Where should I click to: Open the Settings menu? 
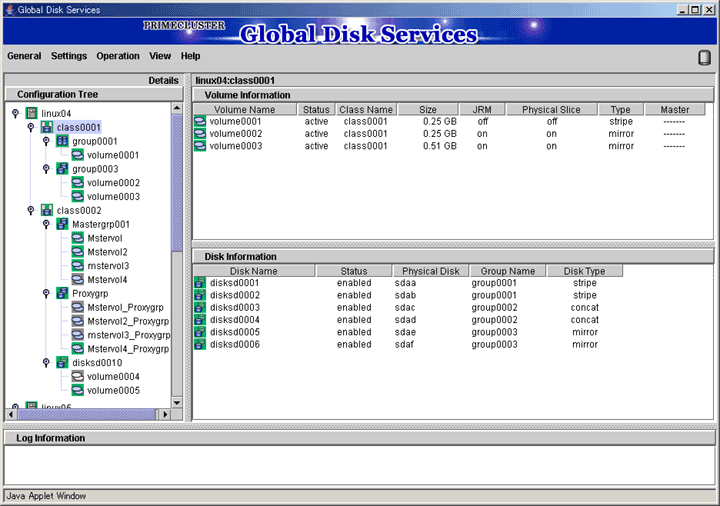[69, 56]
